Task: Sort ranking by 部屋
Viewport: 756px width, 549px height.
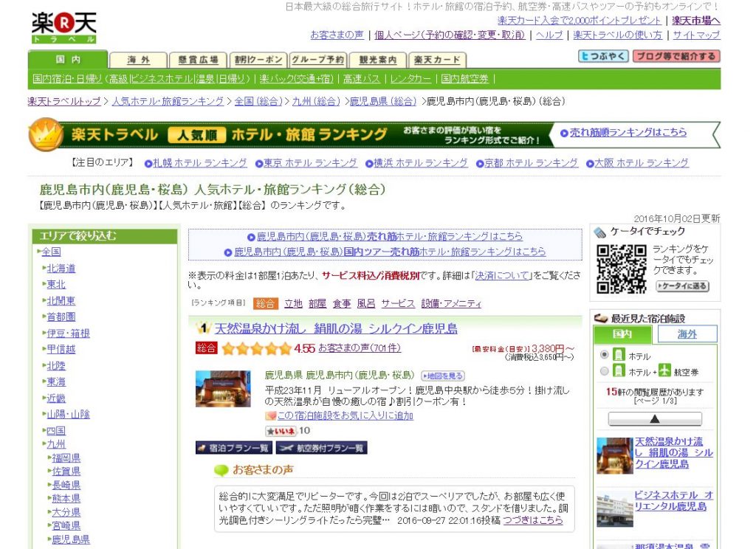Action: [x=317, y=303]
